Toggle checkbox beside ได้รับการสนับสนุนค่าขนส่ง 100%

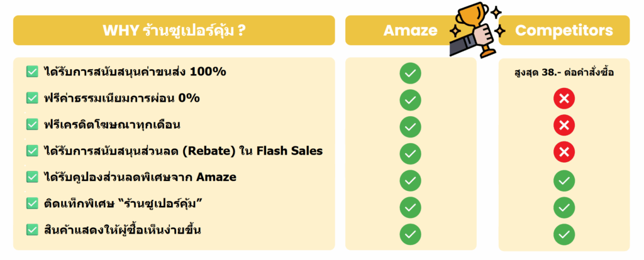coord(31,72)
